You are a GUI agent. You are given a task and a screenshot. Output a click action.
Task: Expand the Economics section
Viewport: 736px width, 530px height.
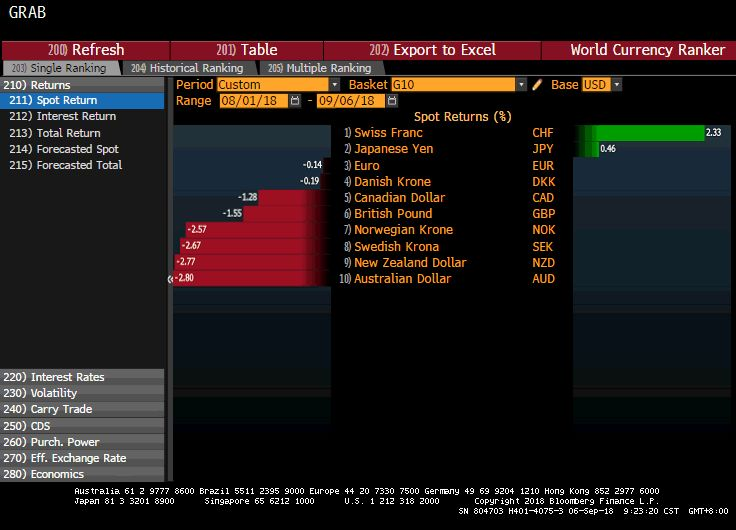(x=82, y=474)
